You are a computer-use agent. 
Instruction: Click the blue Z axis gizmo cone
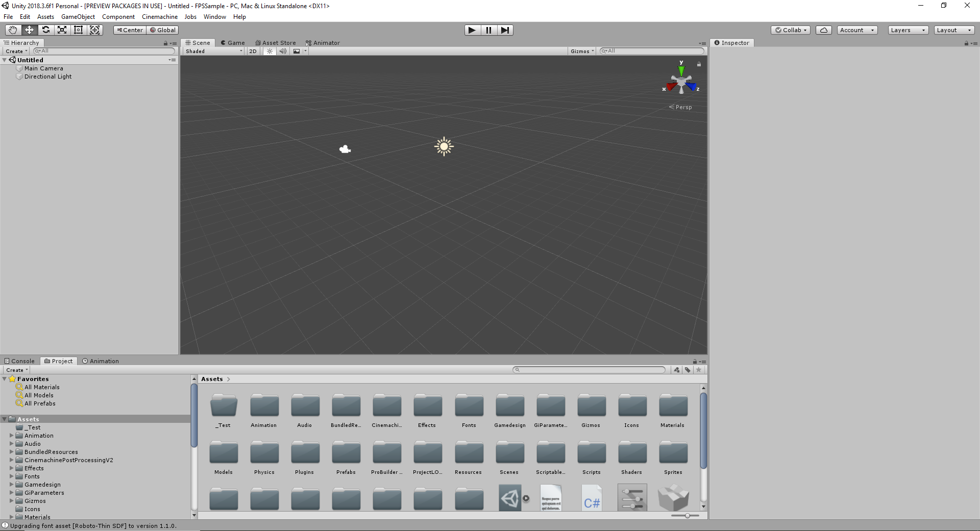(x=692, y=87)
